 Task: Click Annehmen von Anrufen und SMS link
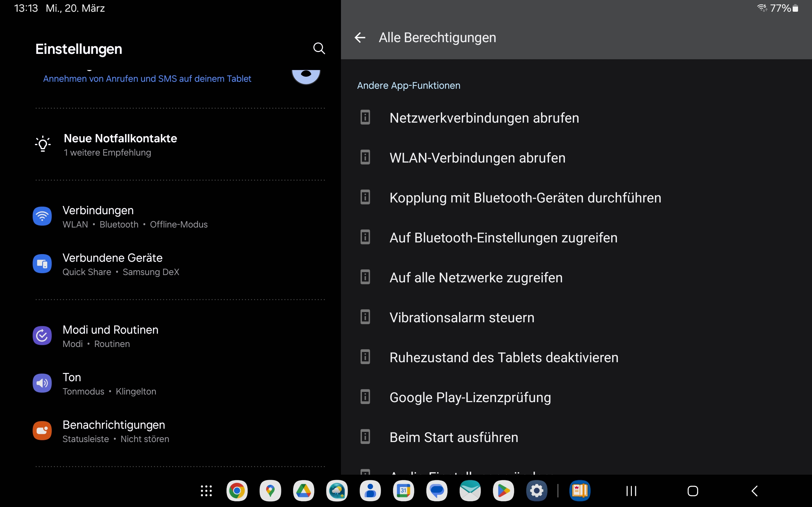tap(147, 79)
